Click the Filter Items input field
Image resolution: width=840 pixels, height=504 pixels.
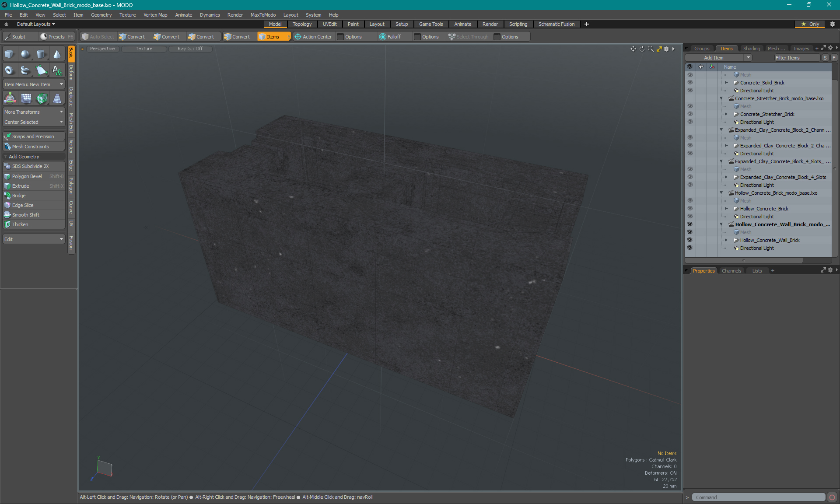(x=797, y=58)
